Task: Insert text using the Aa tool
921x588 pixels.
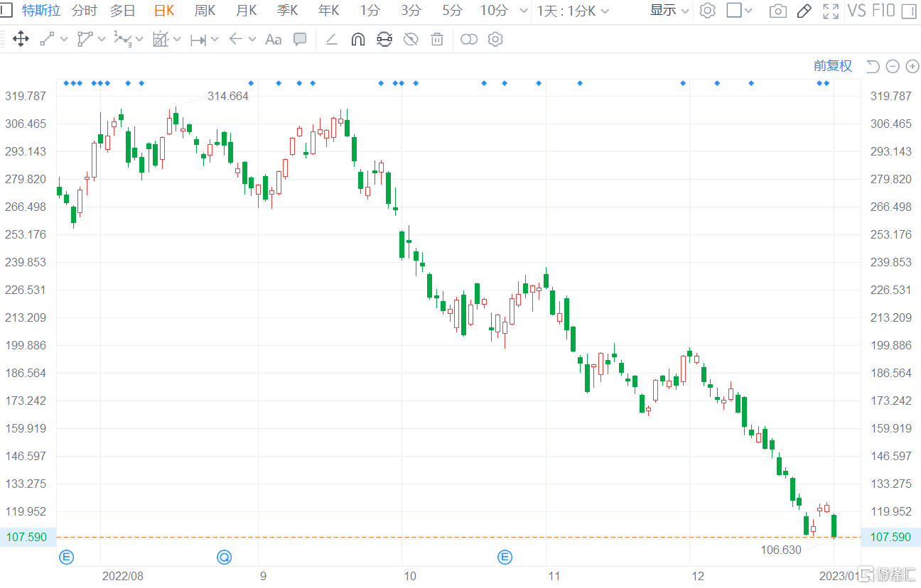Action: pyautogui.click(x=273, y=39)
